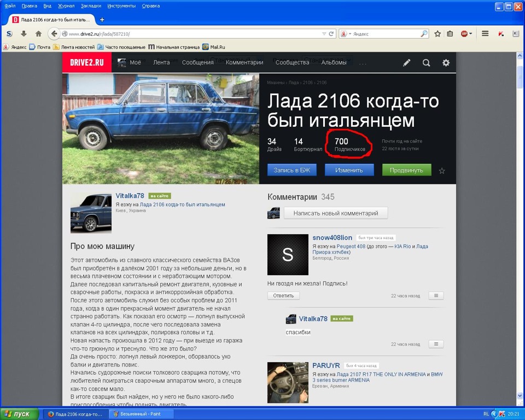Open Лада 2107 R17 THE ONLY IN ARMENIA link

coord(381,374)
